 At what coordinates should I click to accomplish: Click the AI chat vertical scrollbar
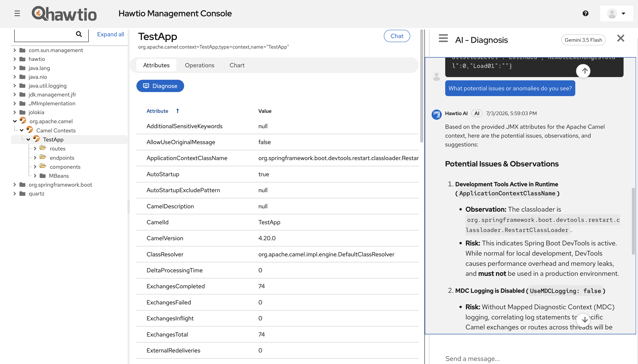pyautogui.click(x=633, y=221)
